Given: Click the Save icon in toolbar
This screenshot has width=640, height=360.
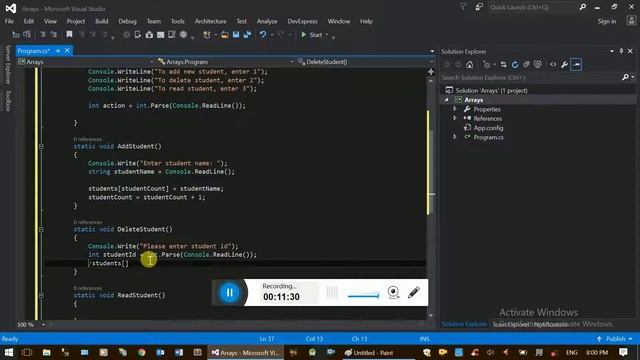Looking at the screenshot, I should point(236,35).
